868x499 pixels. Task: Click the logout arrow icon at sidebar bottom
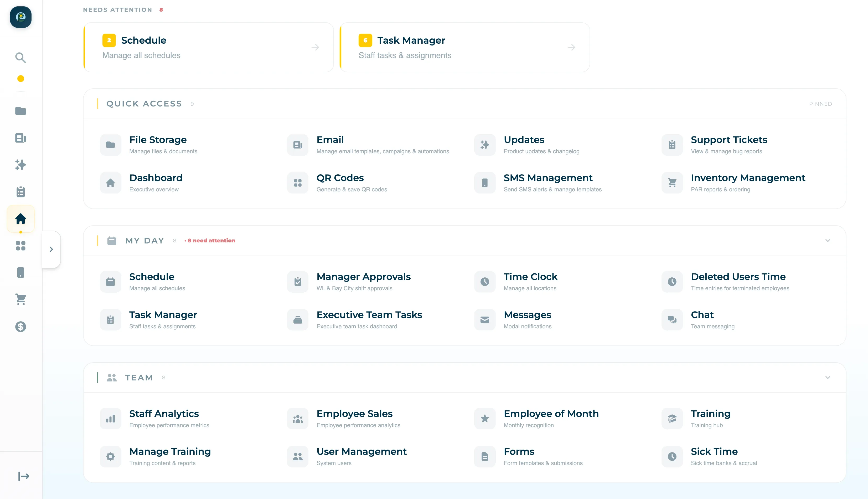[x=23, y=476]
